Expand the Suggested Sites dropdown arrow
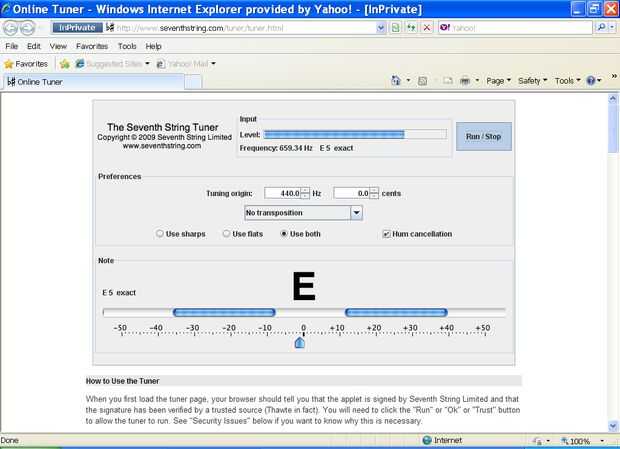Screen dimensions: 620x449 tap(147, 64)
